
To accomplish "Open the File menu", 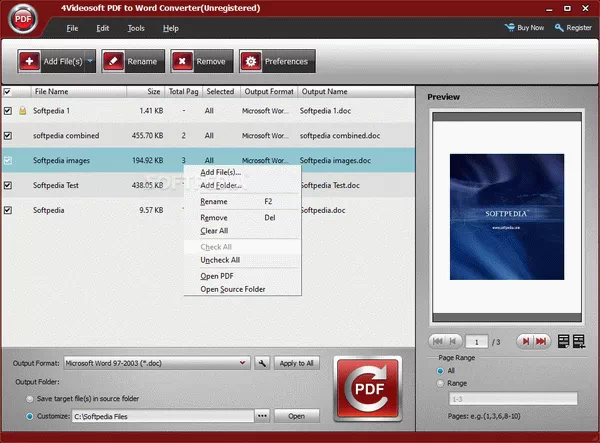I will [x=72, y=28].
